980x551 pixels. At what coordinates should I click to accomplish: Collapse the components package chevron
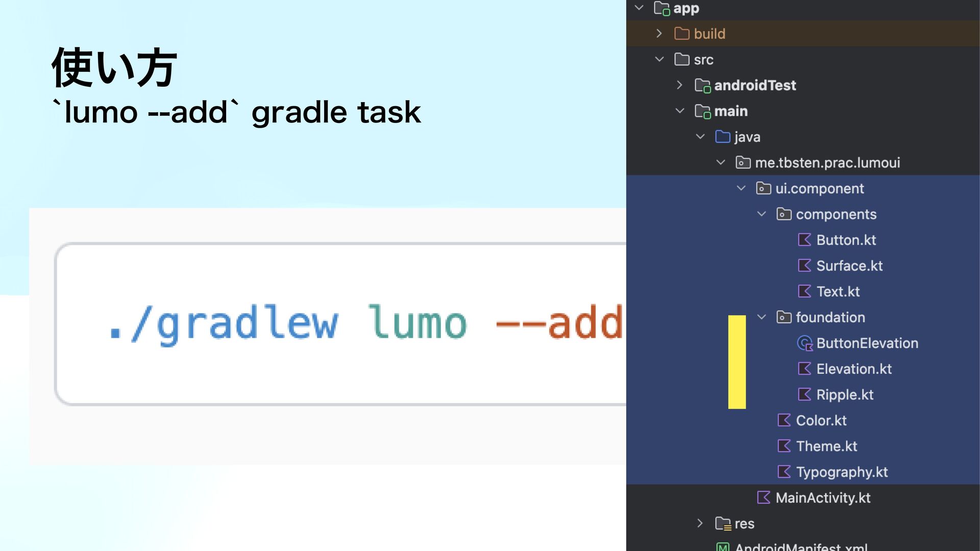762,214
